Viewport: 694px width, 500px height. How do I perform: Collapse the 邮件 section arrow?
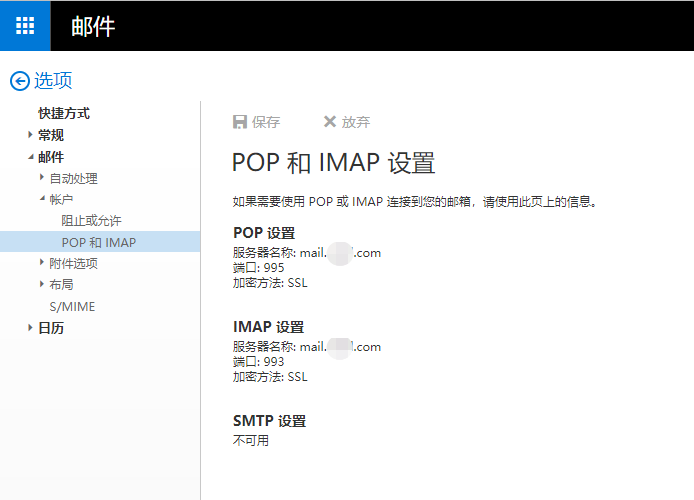(31, 157)
